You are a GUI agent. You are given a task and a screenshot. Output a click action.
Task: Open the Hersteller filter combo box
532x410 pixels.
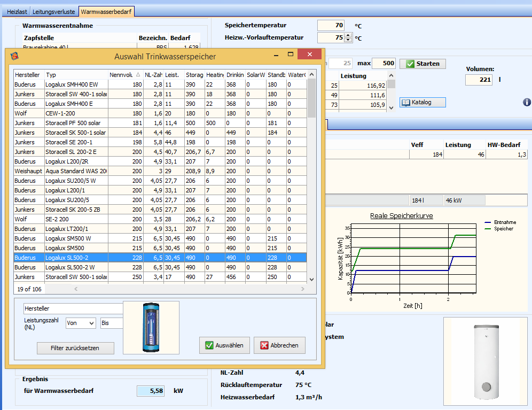point(73,308)
